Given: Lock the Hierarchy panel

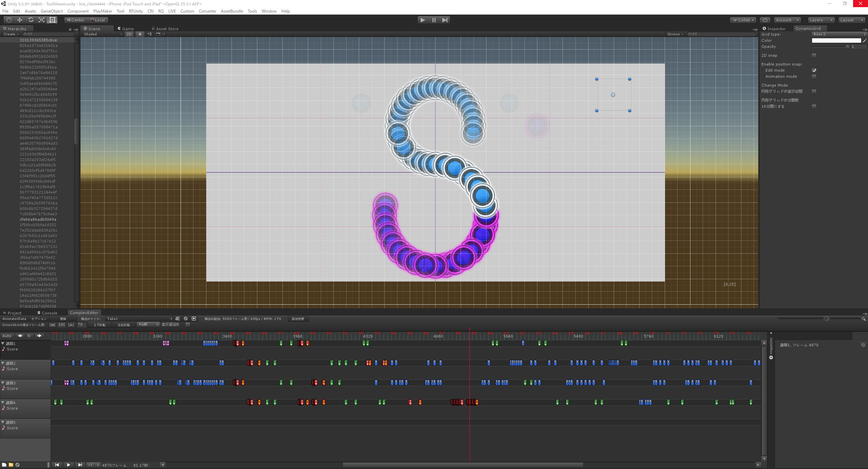Looking at the screenshot, I should click(x=70, y=29).
